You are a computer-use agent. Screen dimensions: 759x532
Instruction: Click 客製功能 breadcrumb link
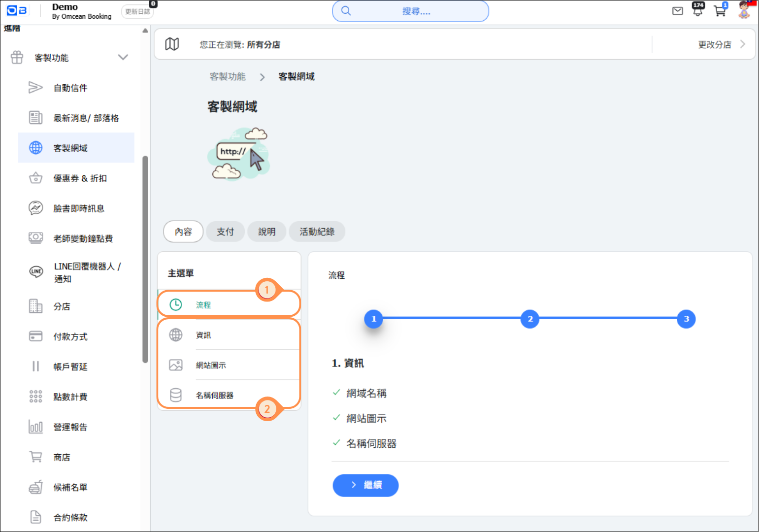(227, 76)
